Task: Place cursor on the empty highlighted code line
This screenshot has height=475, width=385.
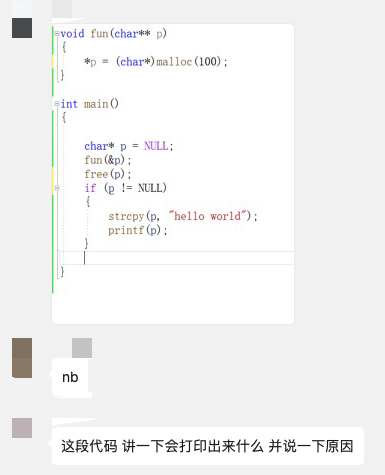Action: 177,258
